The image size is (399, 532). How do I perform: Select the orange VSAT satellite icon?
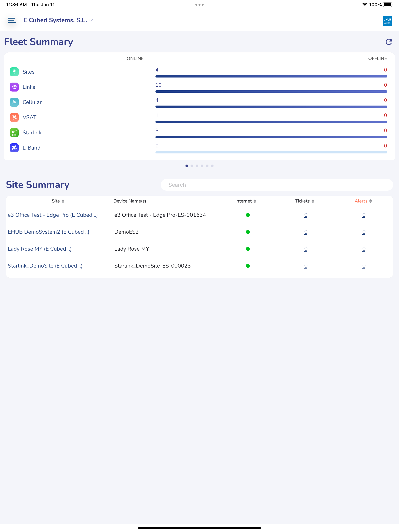coord(14,117)
